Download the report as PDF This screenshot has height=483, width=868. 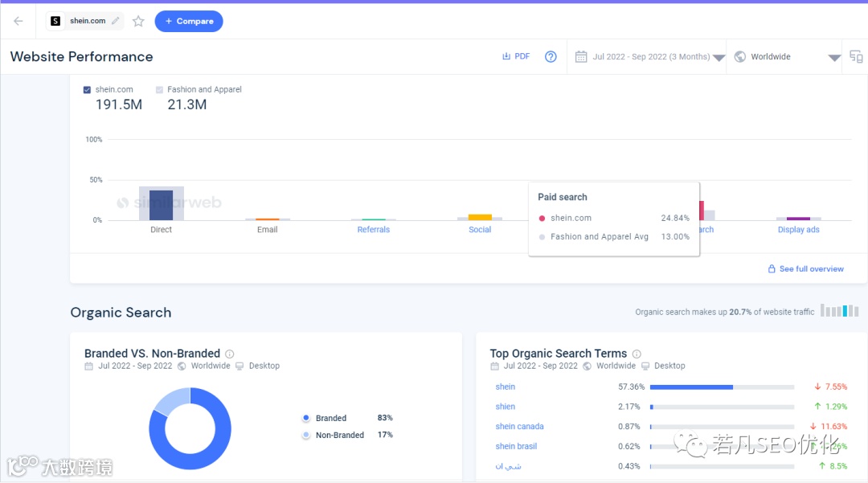(x=516, y=56)
